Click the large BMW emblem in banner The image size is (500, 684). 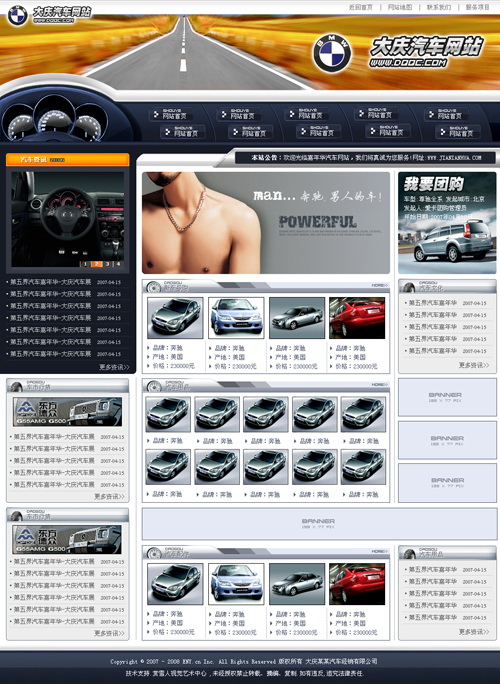332,53
